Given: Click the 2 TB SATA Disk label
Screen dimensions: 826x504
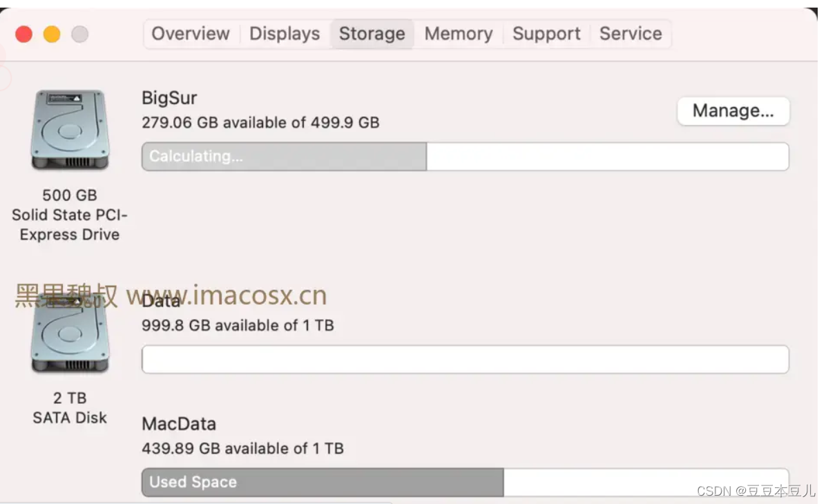Looking at the screenshot, I should click(x=70, y=408).
